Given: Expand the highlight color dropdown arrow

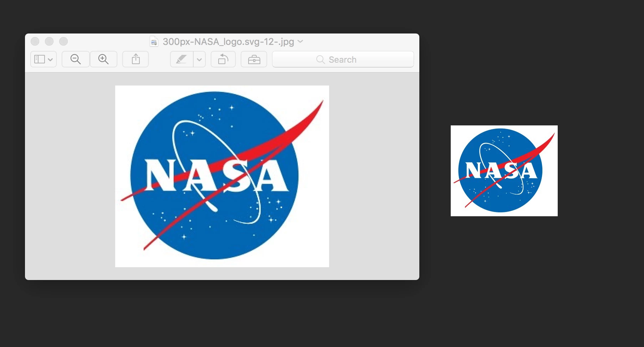Looking at the screenshot, I should pyautogui.click(x=199, y=59).
